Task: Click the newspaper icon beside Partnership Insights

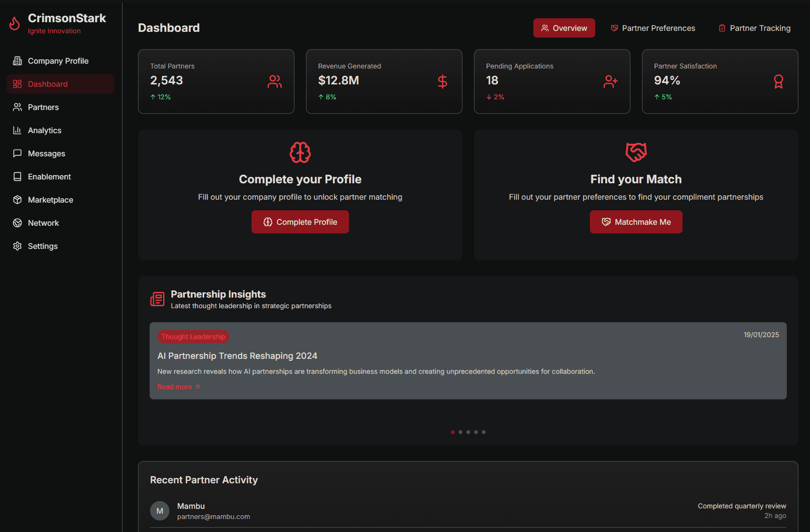Action: [157, 299]
